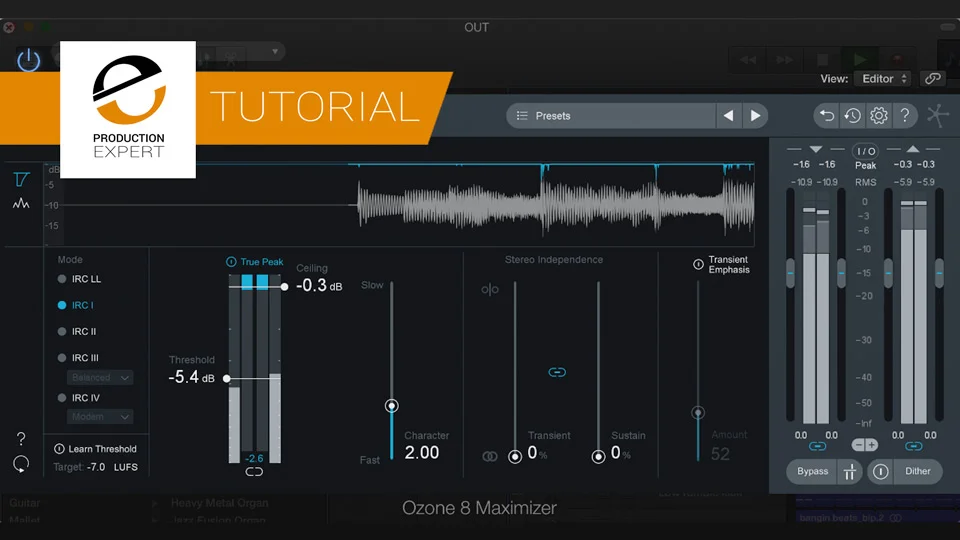Click the Transient Emphasis amount slider handle
Viewport: 960px width, 540px height.
(x=698, y=413)
